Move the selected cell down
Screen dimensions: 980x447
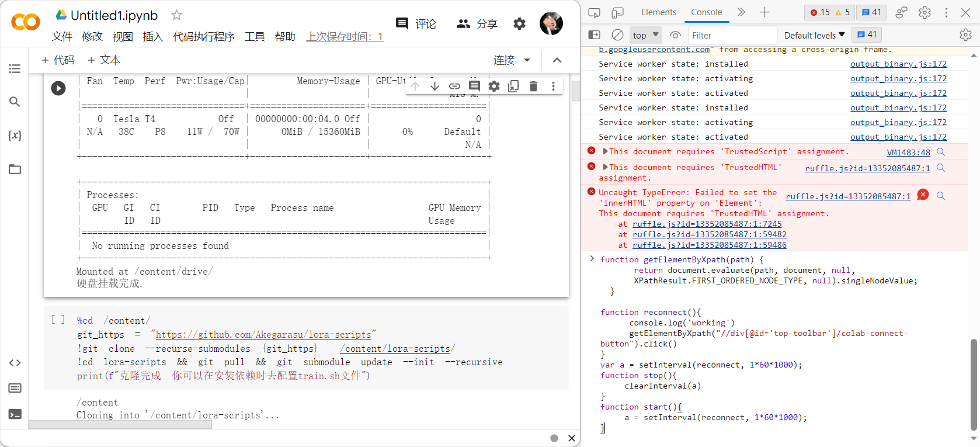tap(435, 86)
